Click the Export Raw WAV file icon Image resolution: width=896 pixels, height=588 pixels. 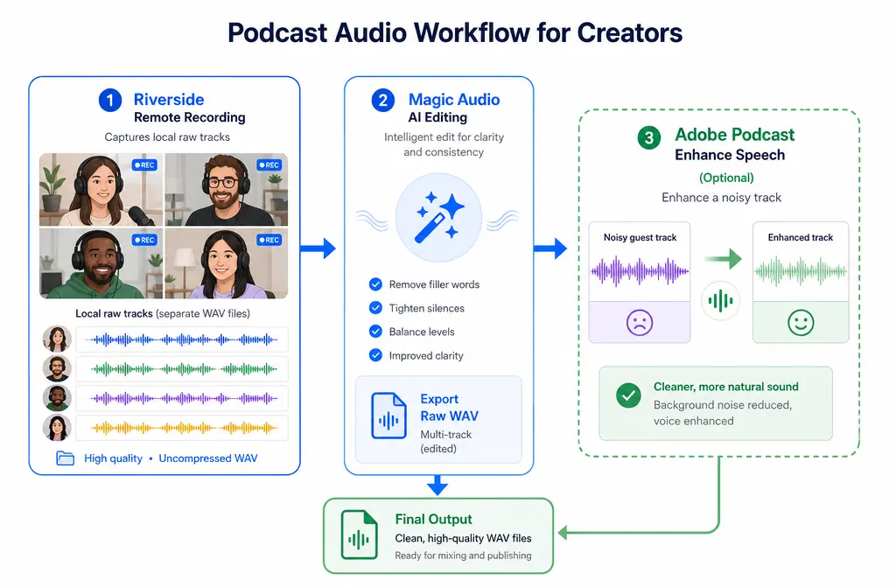click(388, 416)
